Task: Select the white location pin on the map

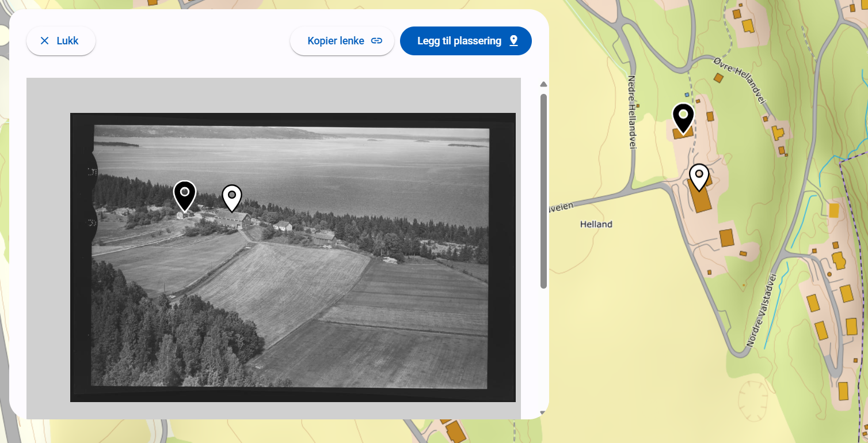Action: tap(699, 176)
